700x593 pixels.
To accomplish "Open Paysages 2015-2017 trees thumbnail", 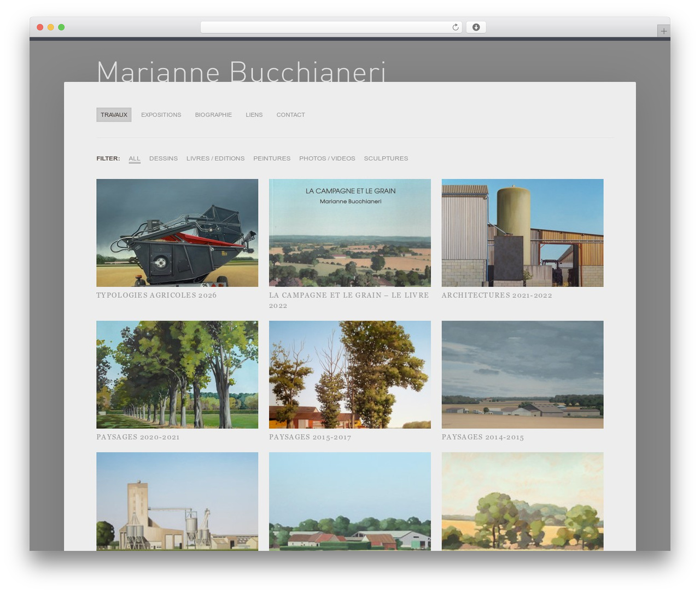I will (350, 375).
